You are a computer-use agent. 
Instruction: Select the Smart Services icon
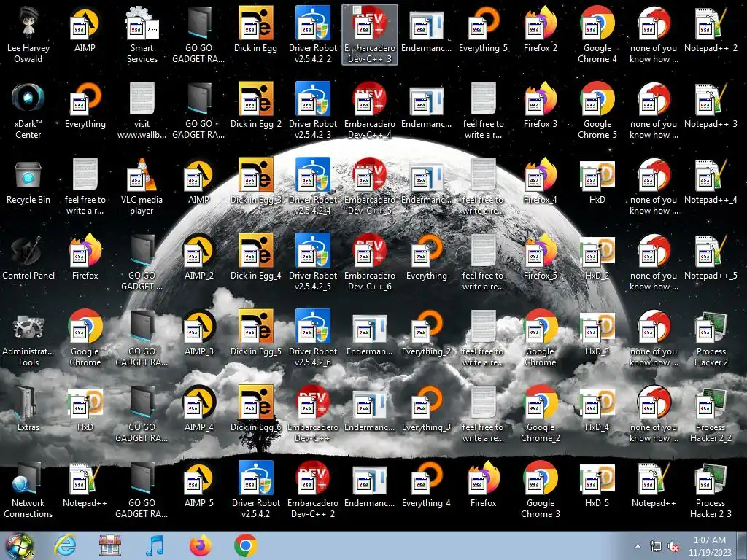point(142,34)
